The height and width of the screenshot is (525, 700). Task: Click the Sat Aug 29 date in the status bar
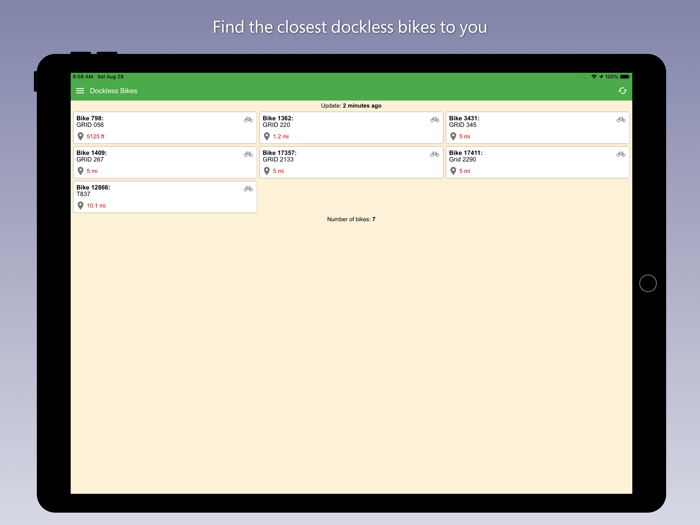coord(110,77)
